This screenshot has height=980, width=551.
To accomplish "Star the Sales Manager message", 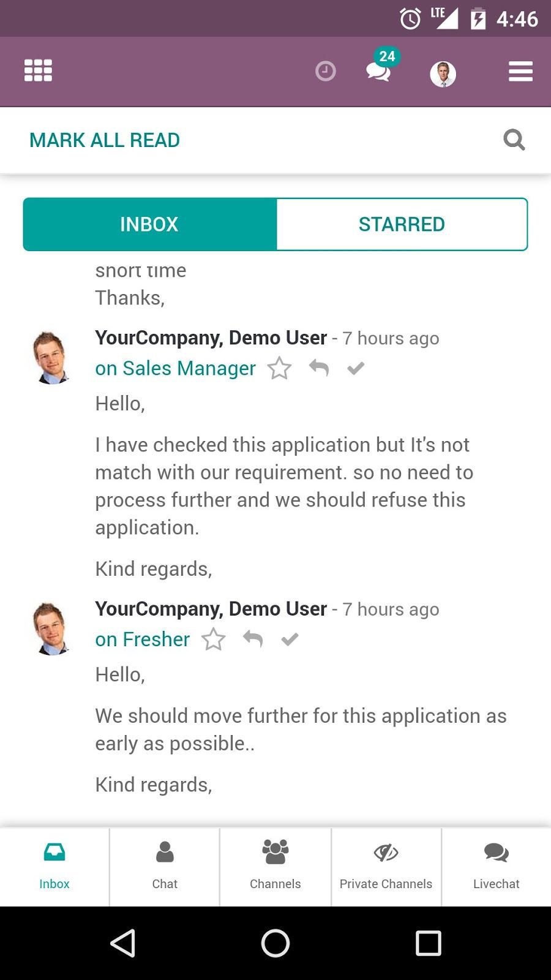I will coord(279,368).
